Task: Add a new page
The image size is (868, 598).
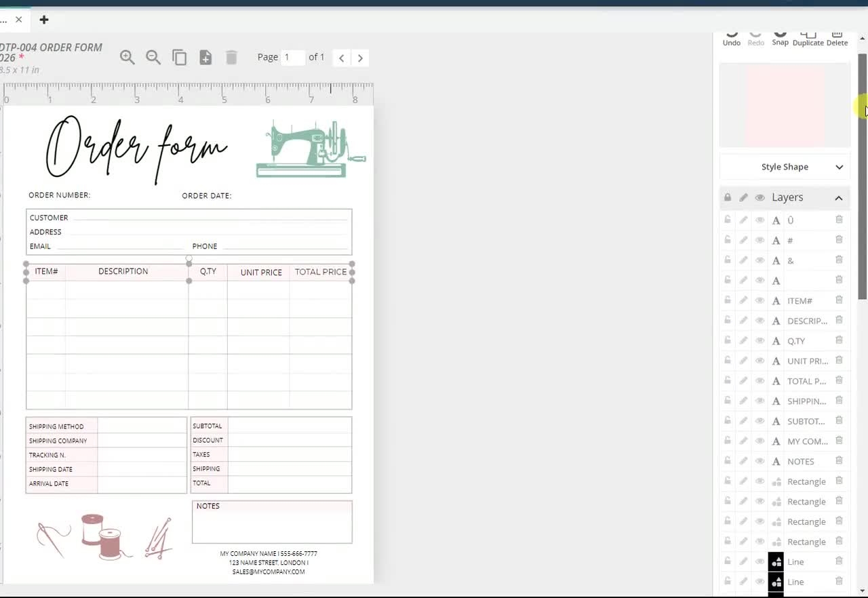Action: [x=205, y=58]
